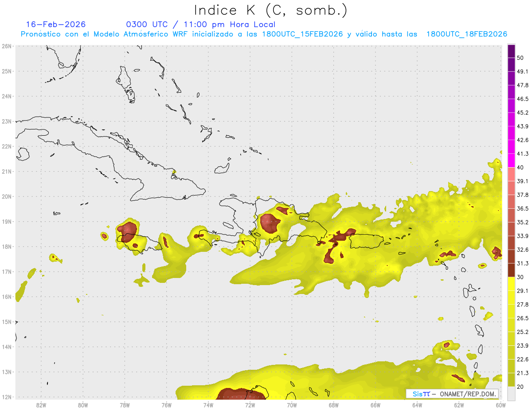
Task: Click the colorbar value "32.6"
Action: point(522,250)
